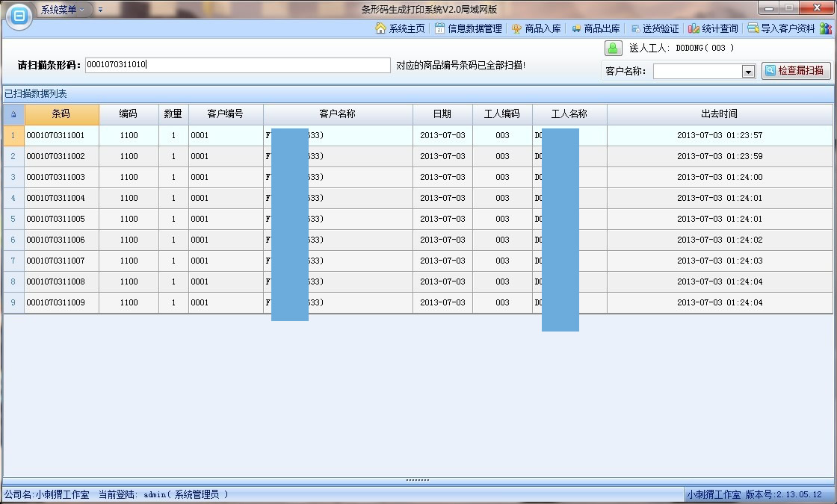The image size is (837, 504).
Task: Go to 商品出库 page
Action: 596,28
